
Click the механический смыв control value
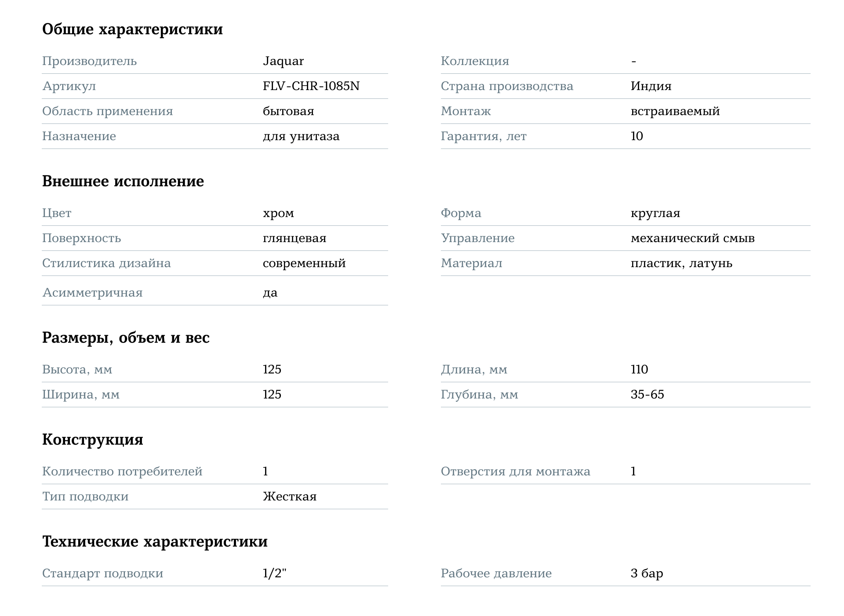[693, 239]
